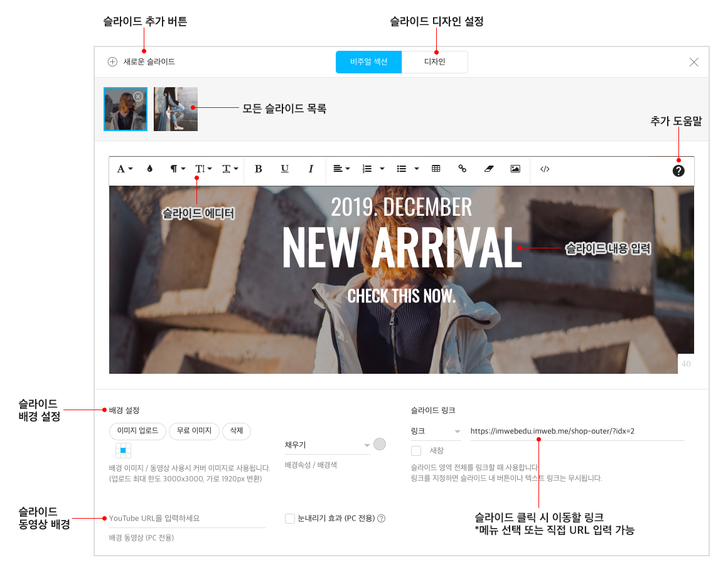
Task: Click the YouTube URL input field
Action: tap(188, 519)
